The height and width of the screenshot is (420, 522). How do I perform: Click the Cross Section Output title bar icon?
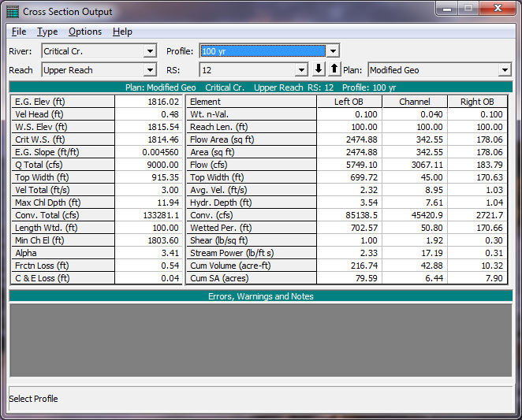pos(13,12)
